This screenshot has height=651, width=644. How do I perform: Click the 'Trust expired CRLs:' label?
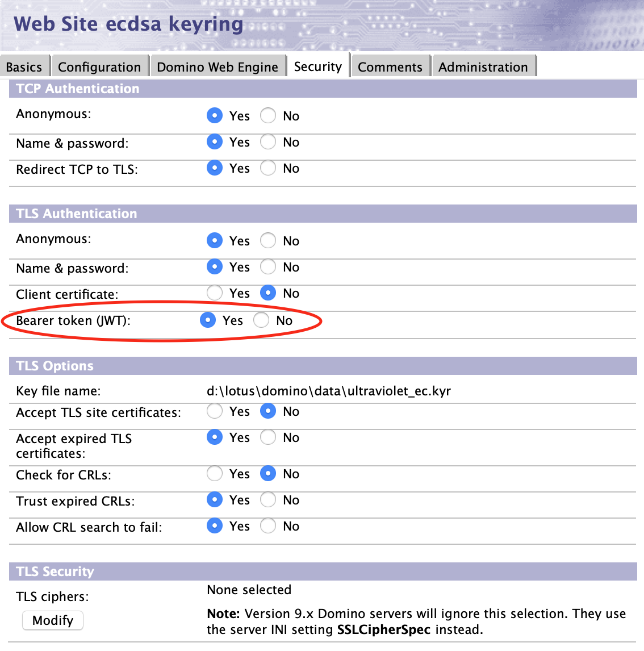click(x=76, y=501)
